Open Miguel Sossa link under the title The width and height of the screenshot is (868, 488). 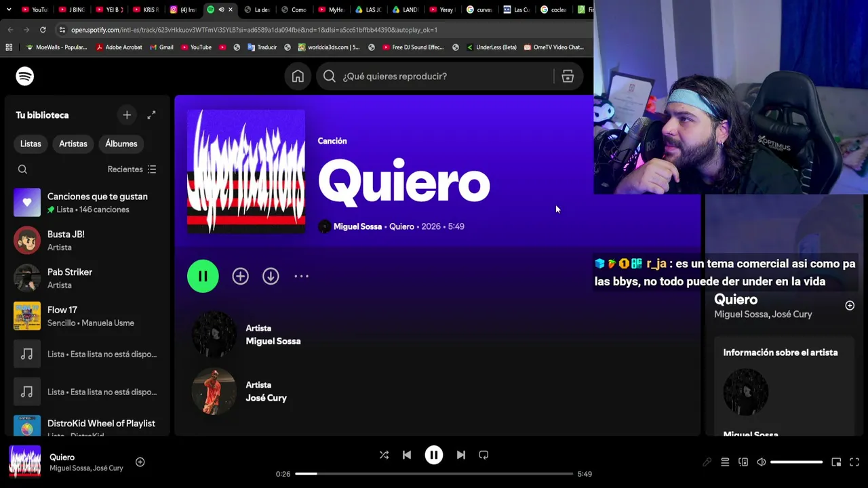(x=357, y=226)
